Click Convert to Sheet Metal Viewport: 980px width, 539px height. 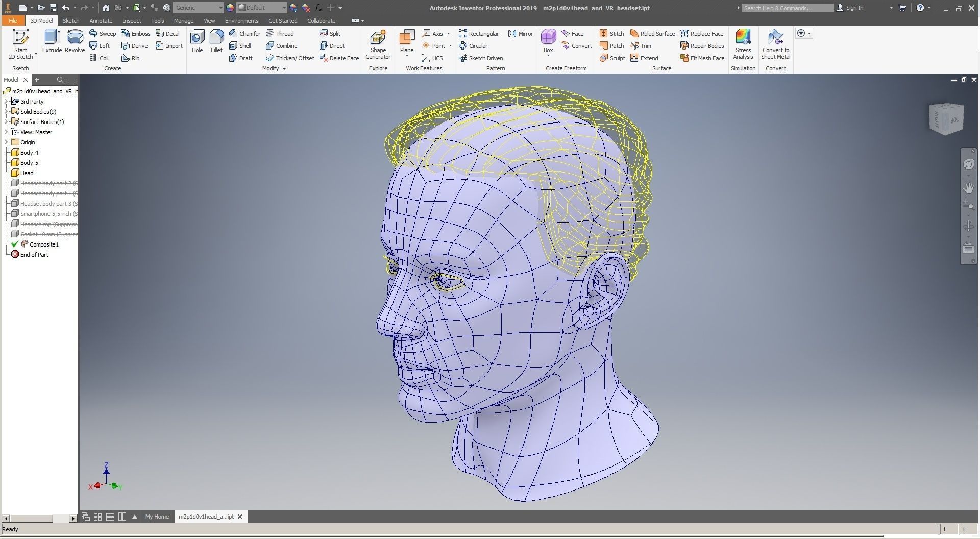(776, 44)
